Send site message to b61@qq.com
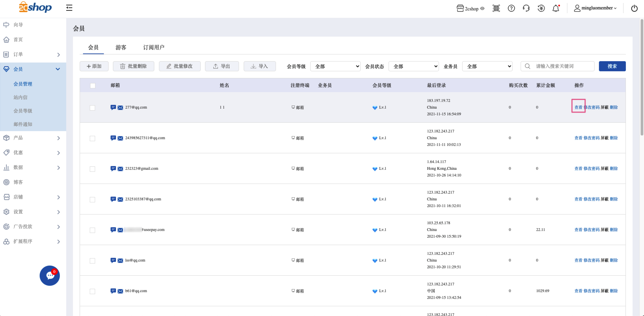 [x=113, y=291]
